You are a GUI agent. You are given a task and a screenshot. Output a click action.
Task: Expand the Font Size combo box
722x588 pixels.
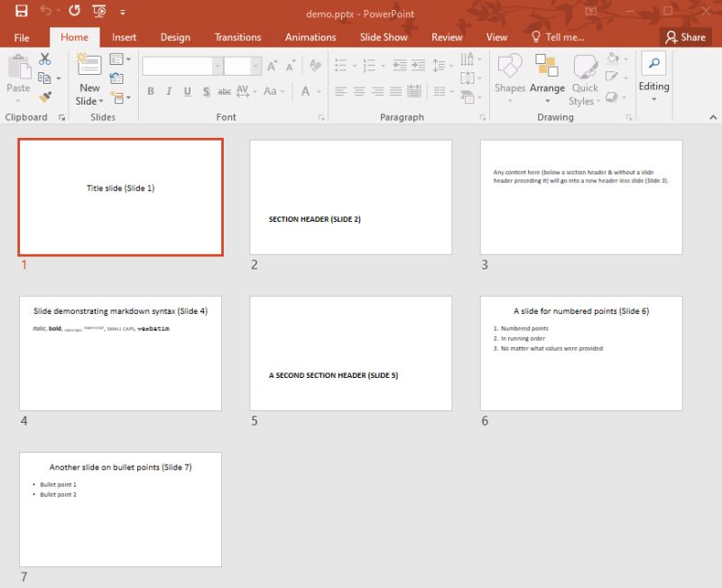pos(255,66)
